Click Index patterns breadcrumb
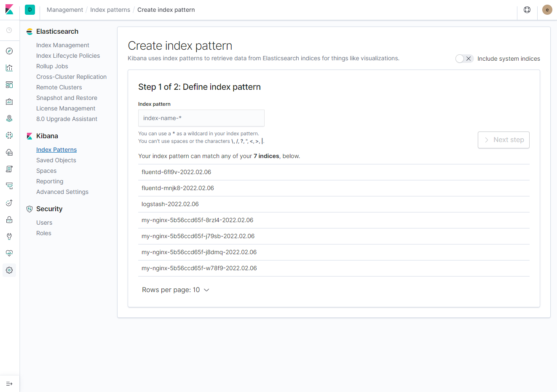 pos(110,10)
